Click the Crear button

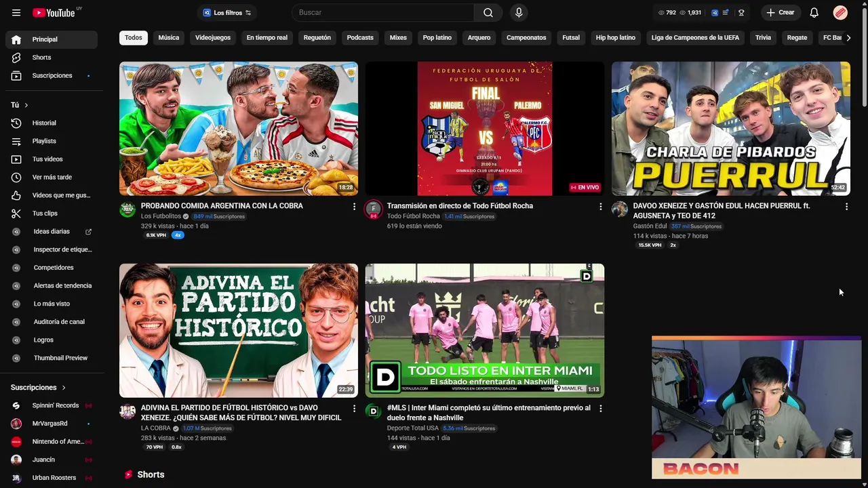[781, 13]
